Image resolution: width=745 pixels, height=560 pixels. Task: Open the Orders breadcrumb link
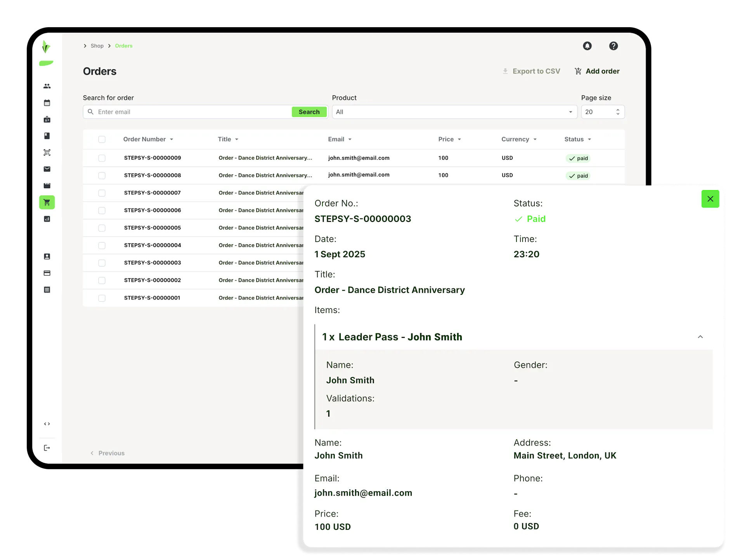(x=123, y=46)
